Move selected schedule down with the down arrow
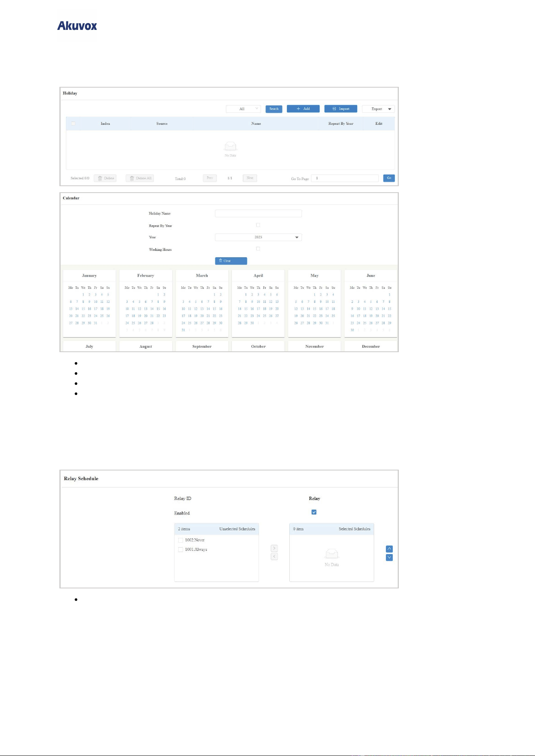Screen dimensions: 535x756 tap(390, 557)
